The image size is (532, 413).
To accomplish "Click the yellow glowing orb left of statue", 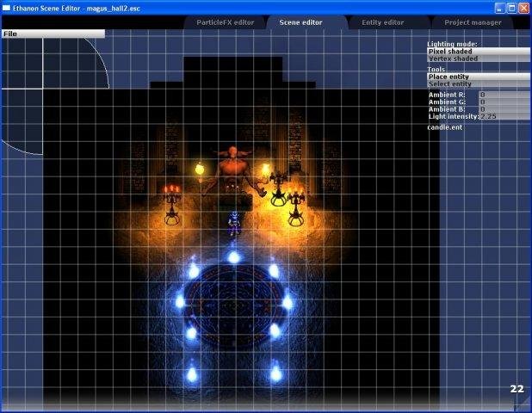I will coord(201,169).
